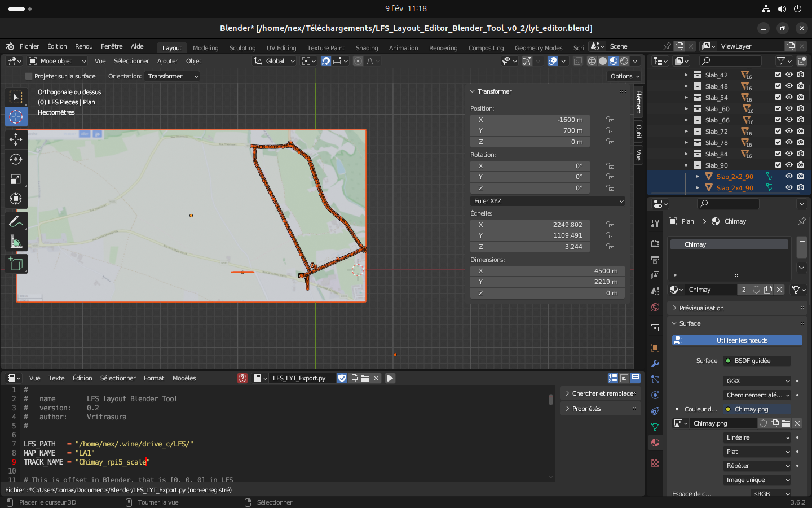Viewport: 812px width, 508px height.
Task: Activate the Scale tool
Action: click(16, 179)
